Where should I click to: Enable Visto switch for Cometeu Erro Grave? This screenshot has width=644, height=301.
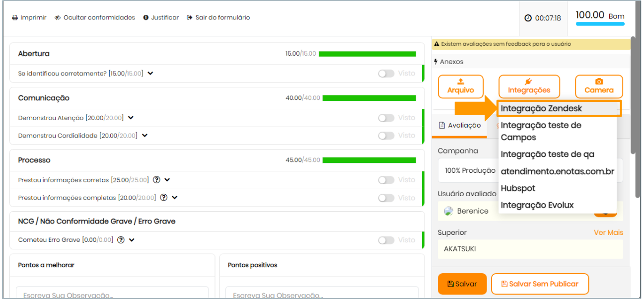(386, 240)
